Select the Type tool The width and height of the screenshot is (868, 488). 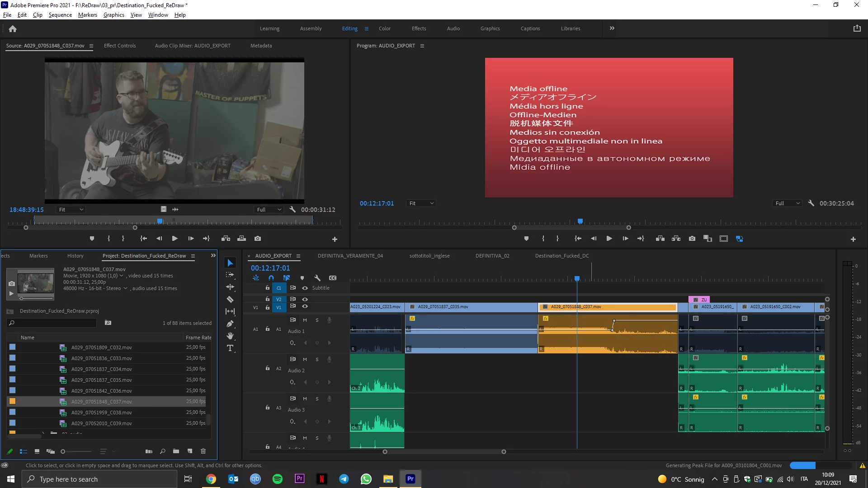tap(230, 348)
